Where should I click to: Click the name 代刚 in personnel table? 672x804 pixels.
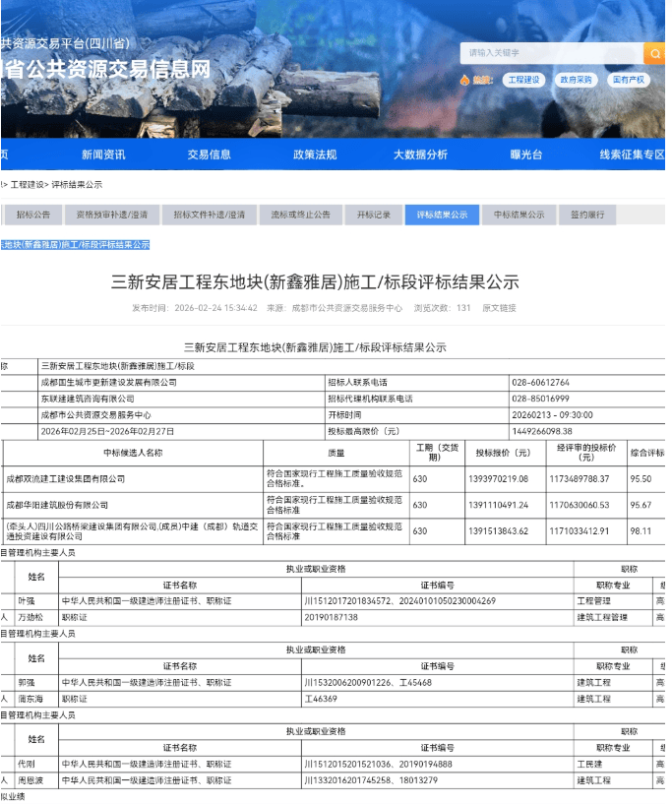[27, 764]
